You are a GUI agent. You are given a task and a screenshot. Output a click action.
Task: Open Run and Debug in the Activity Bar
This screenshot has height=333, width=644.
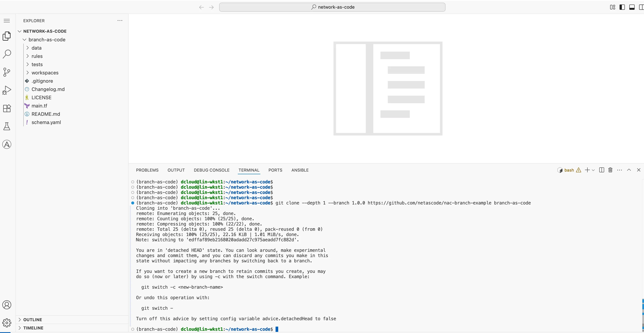[x=7, y=90]
